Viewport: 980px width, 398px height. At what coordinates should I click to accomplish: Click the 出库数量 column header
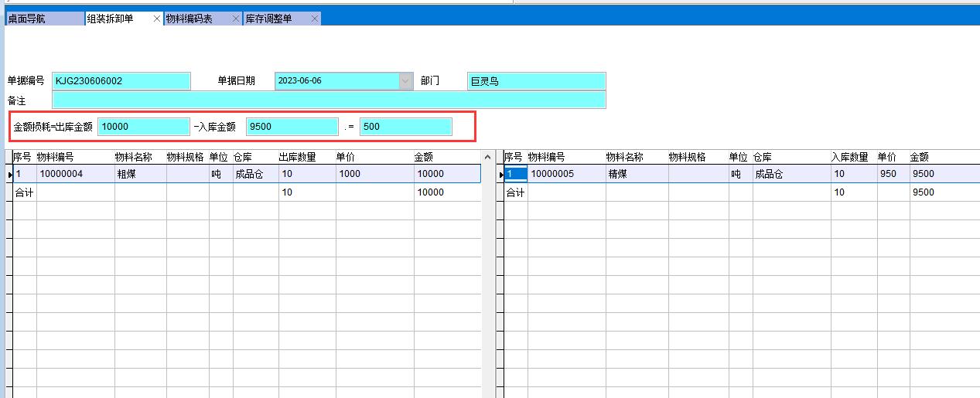click(297, 157)
